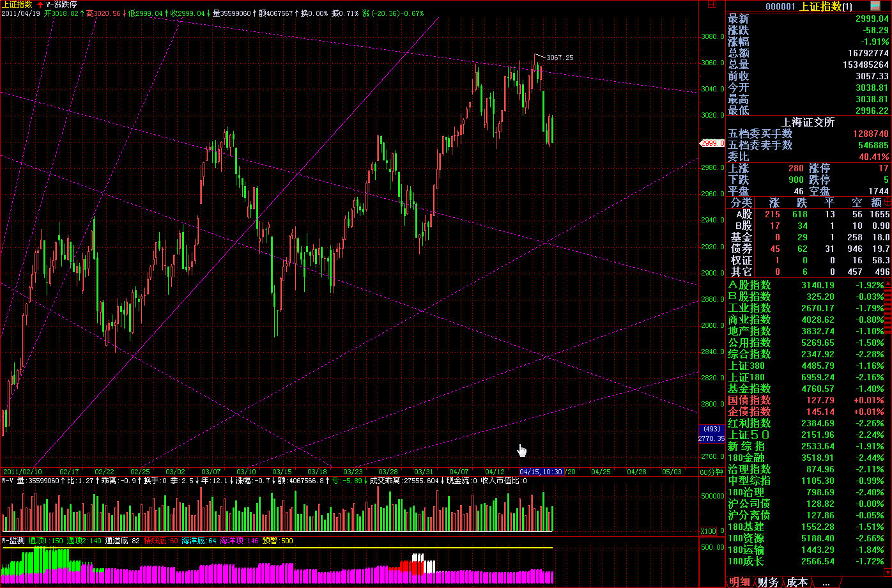Viewport: 892px width, 588px height.
Task: Switch to the 成本 tab
Action: 797,582
